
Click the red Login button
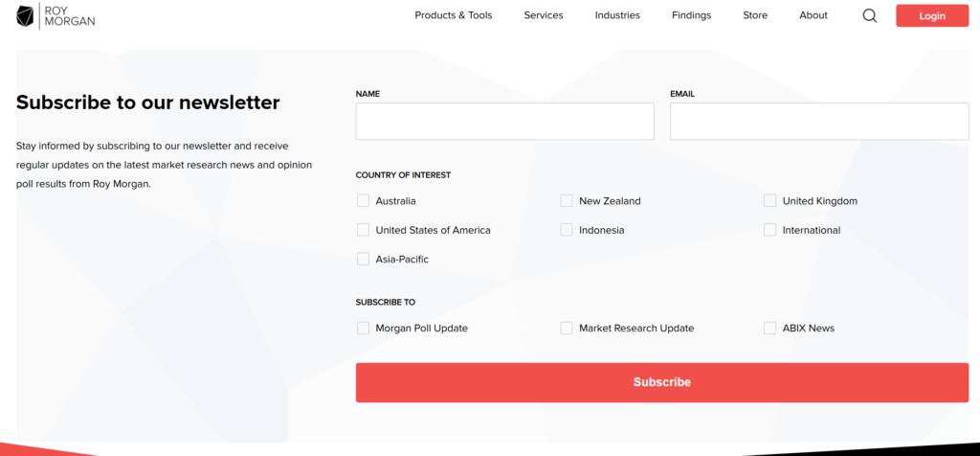click(932, 15)
